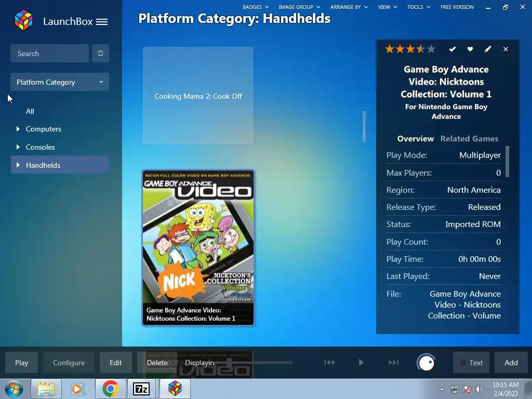Open the IMAGE GROUP menu

click(299, 7)
